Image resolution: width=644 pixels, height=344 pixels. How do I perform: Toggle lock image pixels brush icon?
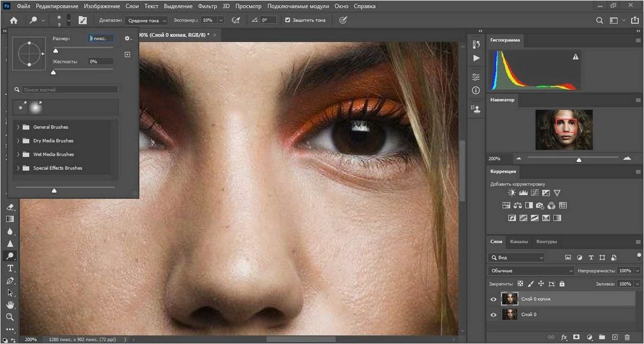tap(531, 283)
